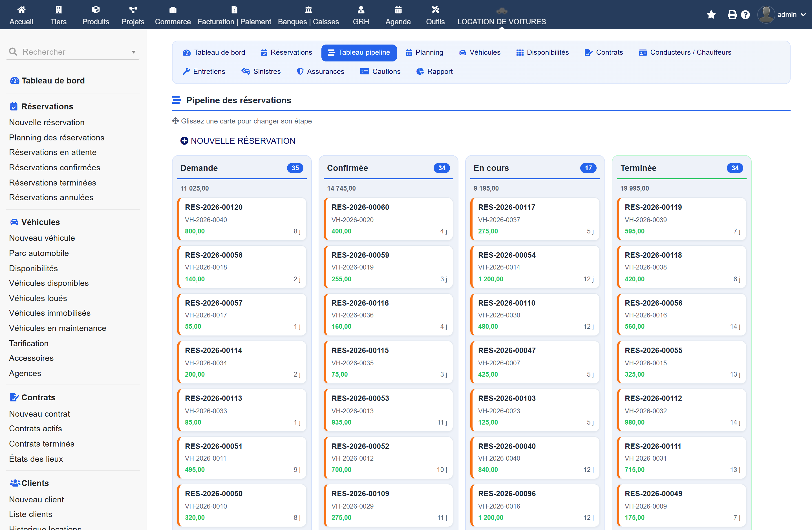Switch to the Tableau de bord tab
The image size is (812, 530).
click(214, 52)
